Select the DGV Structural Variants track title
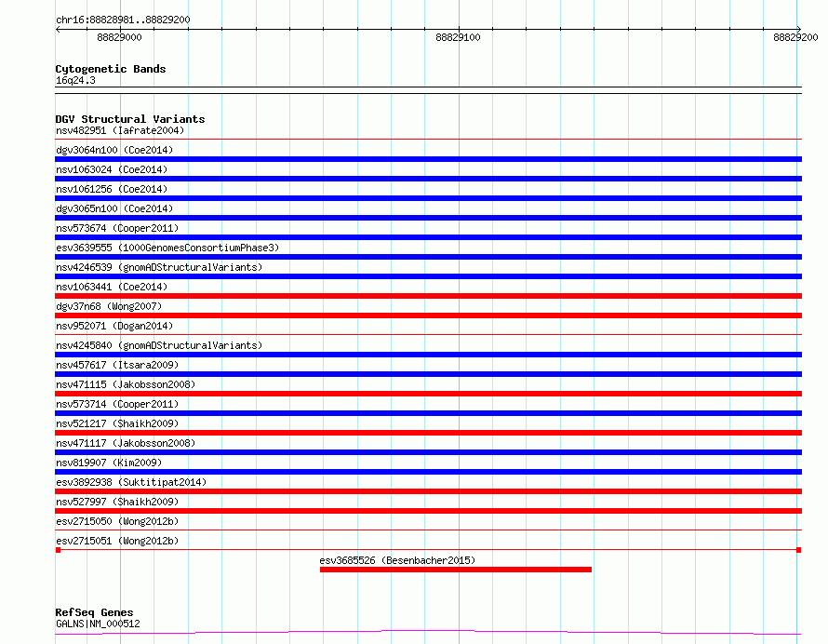Image resolution: width=828 pixels, height=644 pixels. pos(130,119)
